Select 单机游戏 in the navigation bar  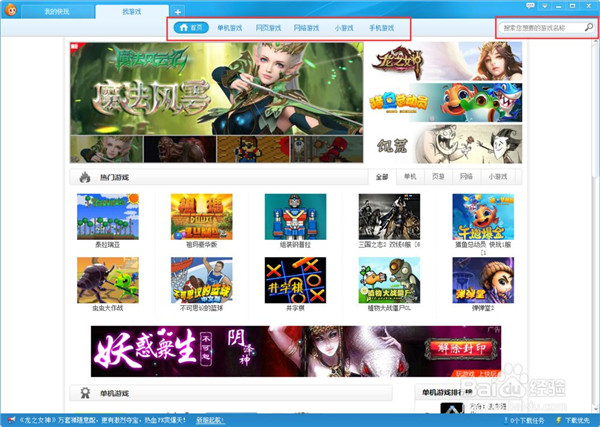point(231,28)
